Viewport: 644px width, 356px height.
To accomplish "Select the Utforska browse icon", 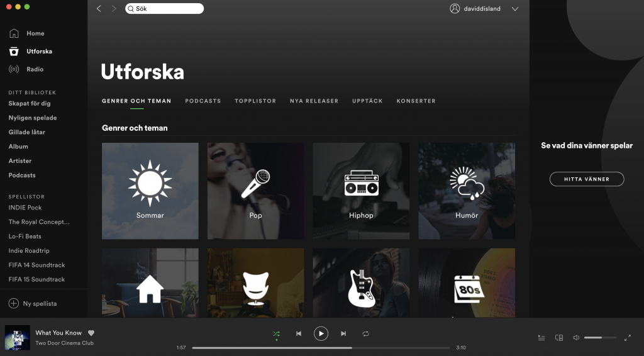I will coord(14,52).
